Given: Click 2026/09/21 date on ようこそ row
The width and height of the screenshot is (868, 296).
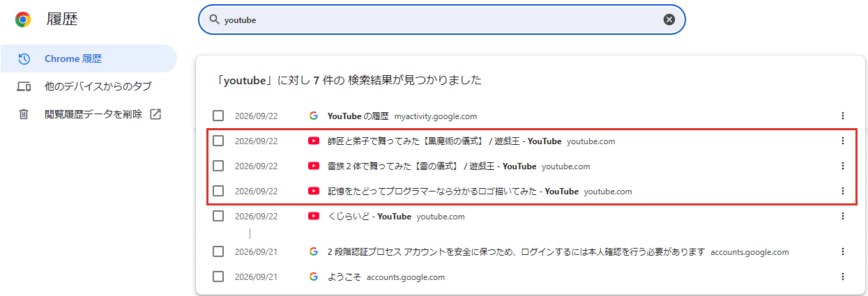Looking at the screenshot, I should point(256,277).
